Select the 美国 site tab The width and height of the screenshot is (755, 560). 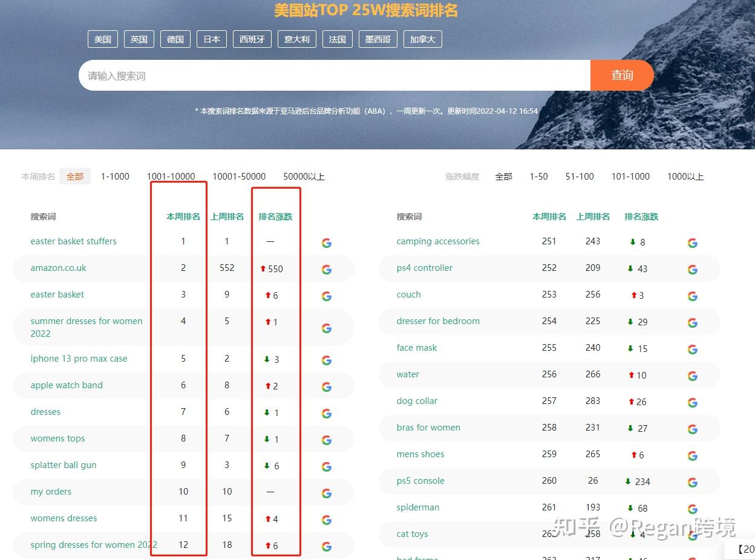point(103,39)
